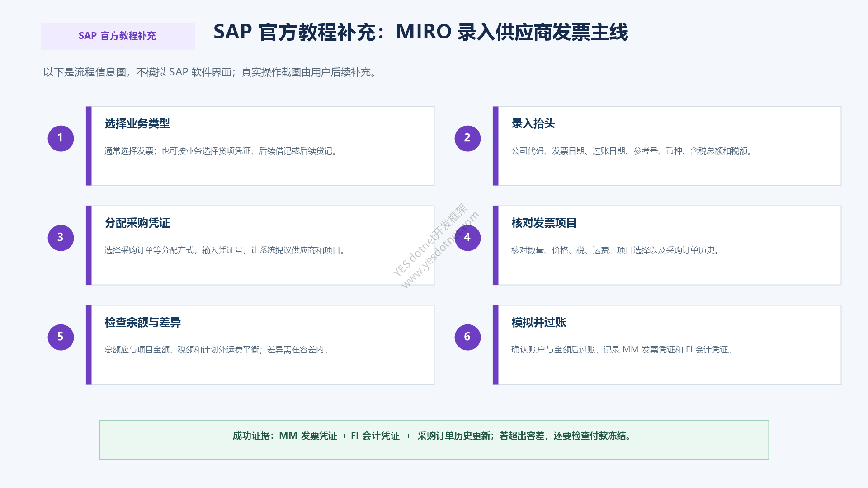
Task: Select the main title MIRO 录入供应商发票主线
Action: pyautogui.click(x=421, y=32)
